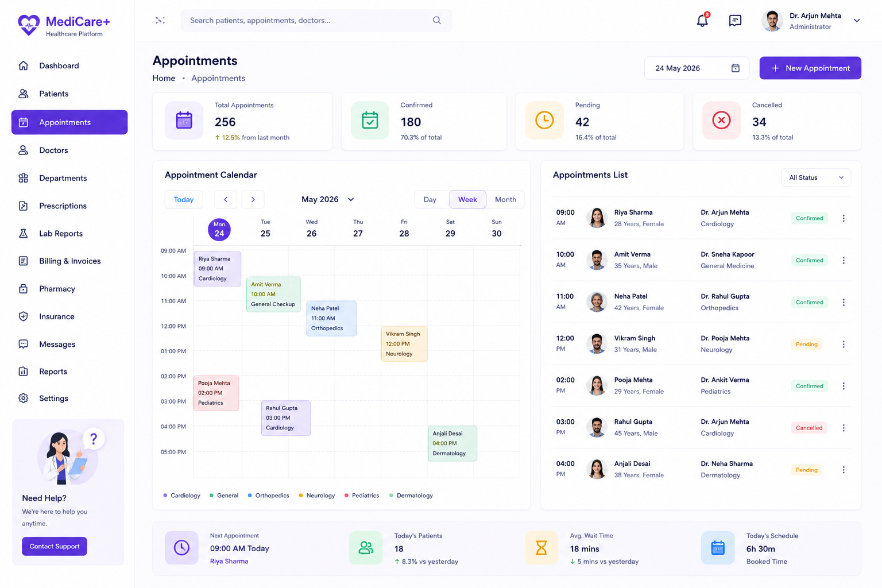Image resolution: width=882 pixels, height=588 pixels.
Task: Click the MediCare+ heart logo
Action: tap(29, 25)
